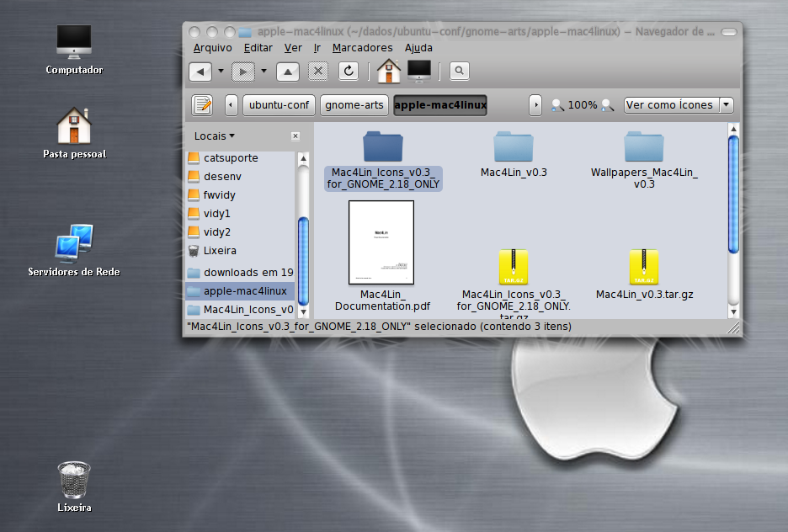Open the Computer toolbar icon
Viewport: 788px width, 532px height.
pos(419,71)
